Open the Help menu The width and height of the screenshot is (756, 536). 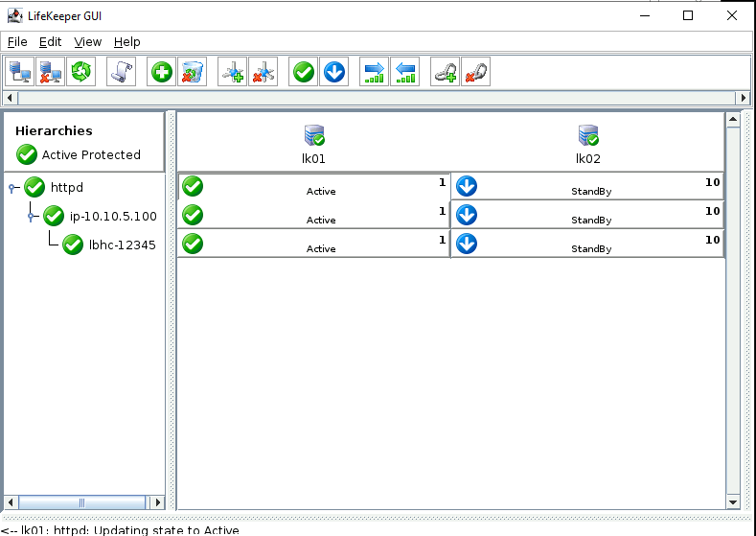coord(126,42)
